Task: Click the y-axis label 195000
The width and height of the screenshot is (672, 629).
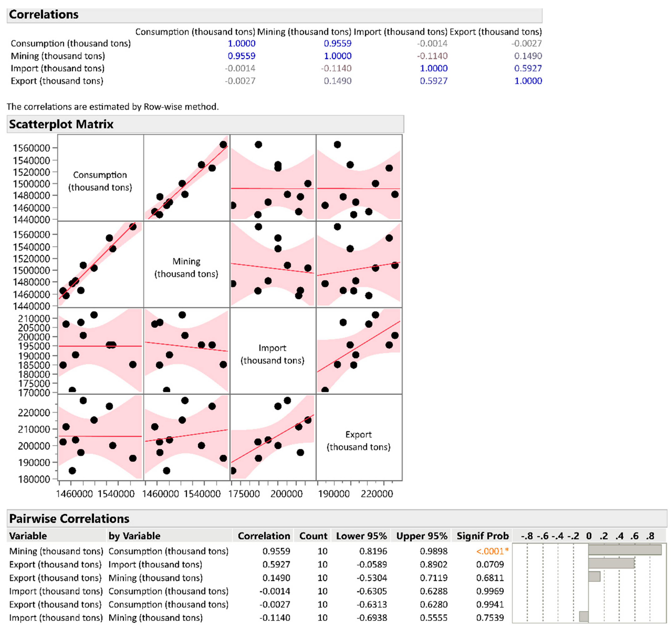Action: [x=34, y=346]
